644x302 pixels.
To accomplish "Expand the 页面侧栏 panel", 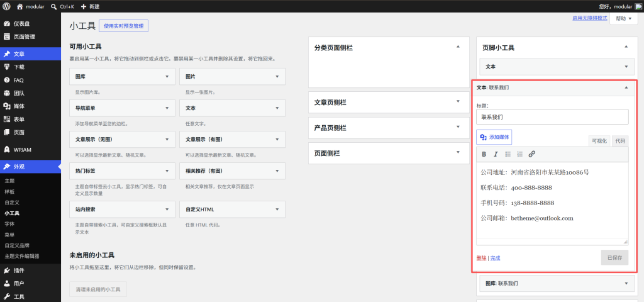I will [x=458, y=152].
